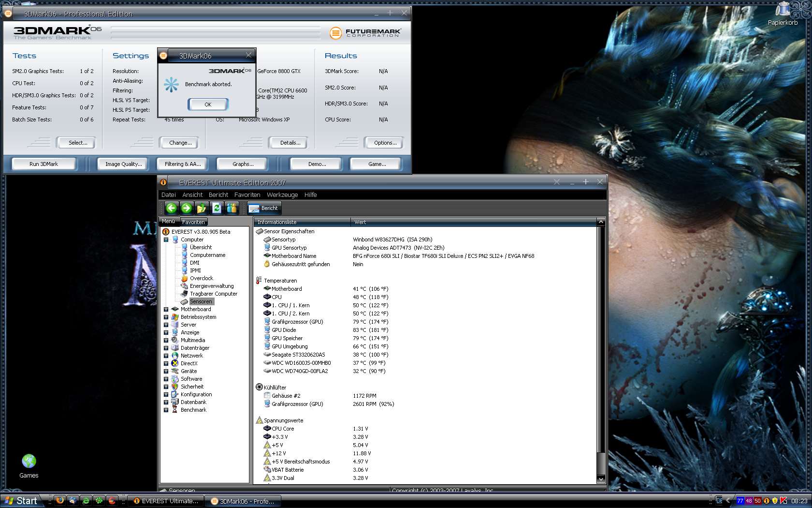Launch Firefox from the quick launch bar

(60, 501)
